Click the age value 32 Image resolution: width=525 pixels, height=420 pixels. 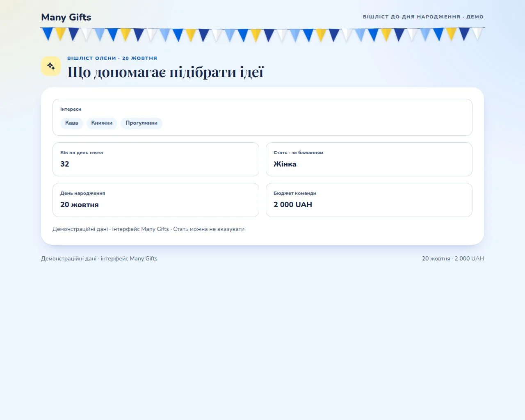point(65,164)
